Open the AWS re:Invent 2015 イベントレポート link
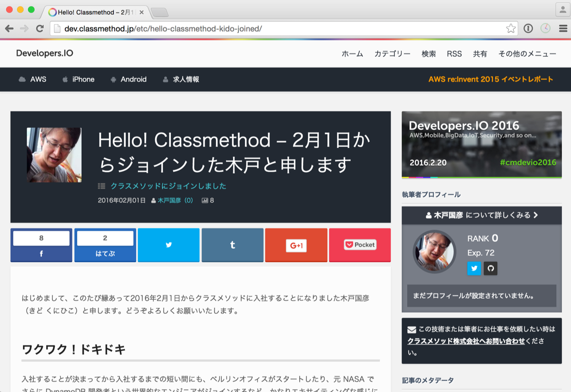The height and width of the screenshot is (392, 571). click(x=491, y=79)
